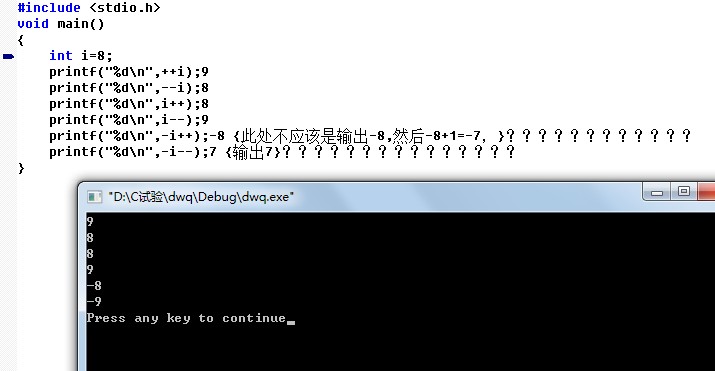Click the console window icon in title bar
715x371 pixels.
(x=94, y=197)
